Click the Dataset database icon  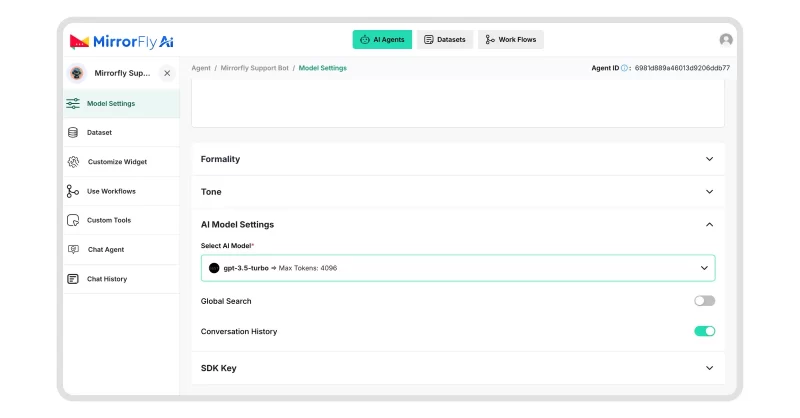pos(73,133)
